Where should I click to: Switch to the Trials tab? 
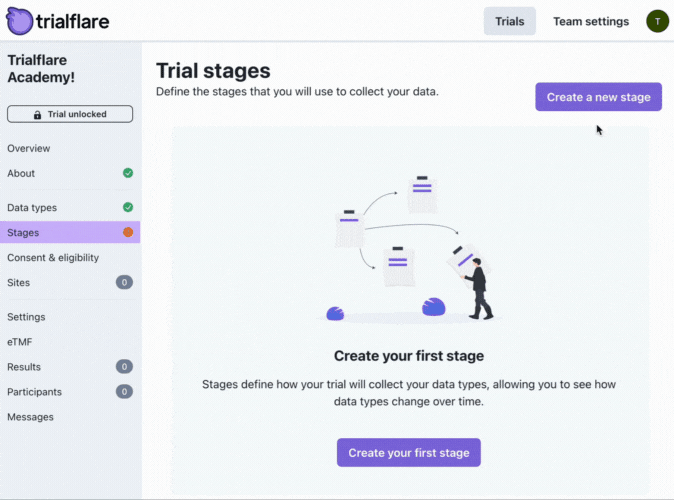point(509,21)
